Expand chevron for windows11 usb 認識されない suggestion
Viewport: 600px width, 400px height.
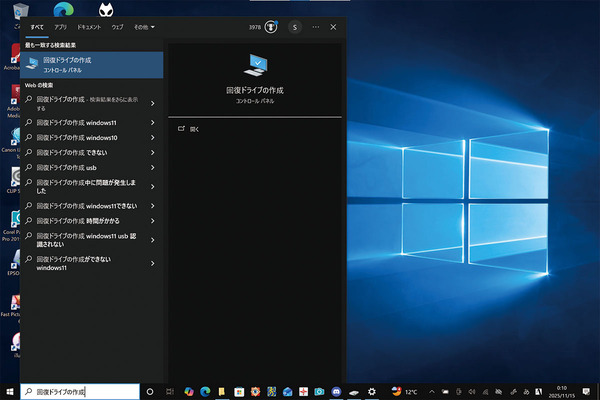point(152,240)
